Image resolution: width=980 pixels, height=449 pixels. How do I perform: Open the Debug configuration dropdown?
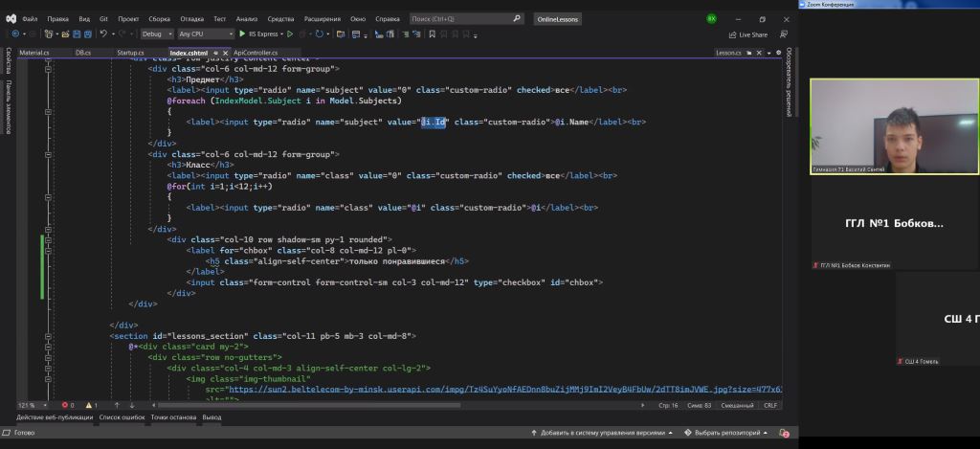[x=158, y=34]
